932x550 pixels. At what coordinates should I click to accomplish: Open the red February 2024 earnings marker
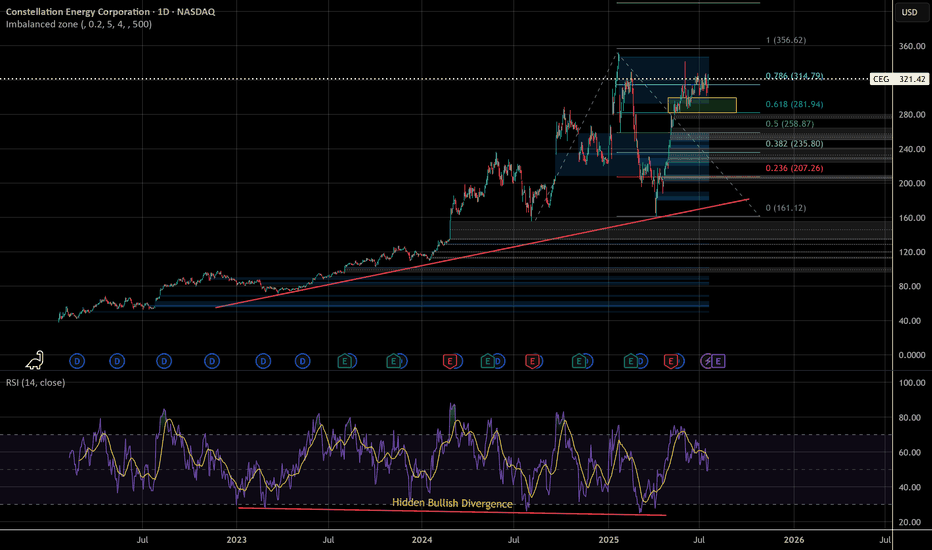click(x=450, y=361)
